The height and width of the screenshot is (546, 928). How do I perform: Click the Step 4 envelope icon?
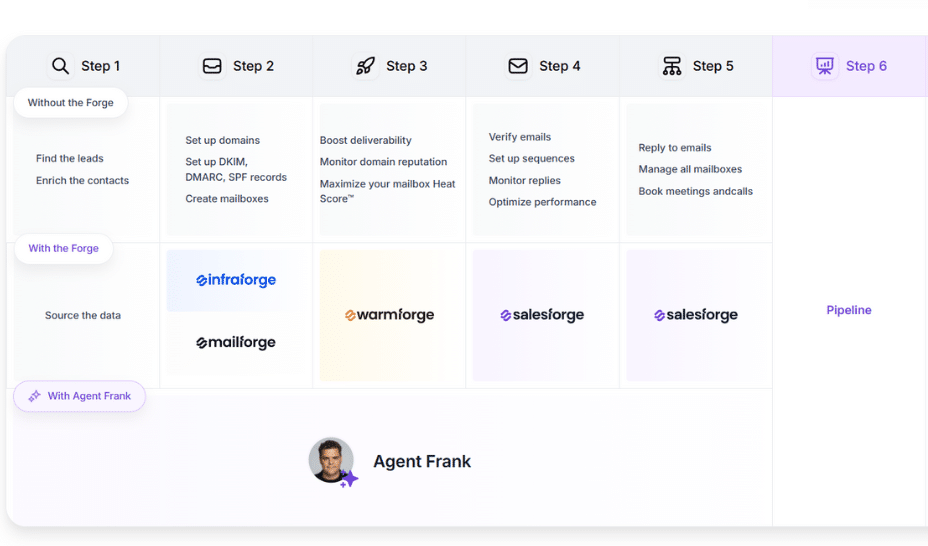[518, 66]
